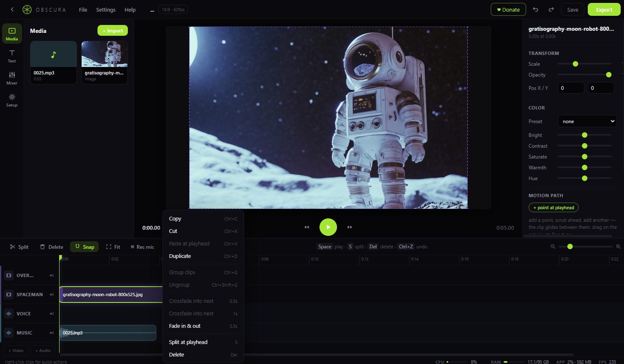This screenshot has width=624, height=364.
Task: Adjust the Opacity slider
Action: pos(584,75)
